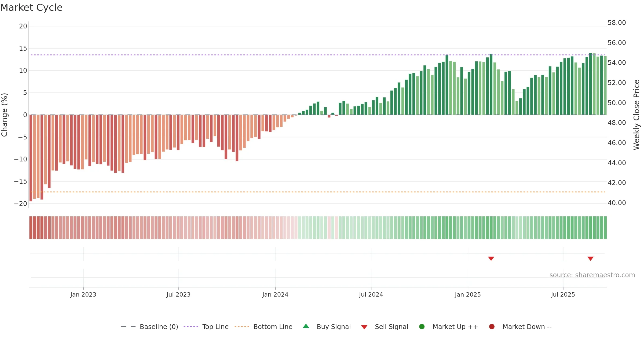This screenshot has width=644, height=362.
Task: Click the 52.00 price axis label
Action: 617,83
